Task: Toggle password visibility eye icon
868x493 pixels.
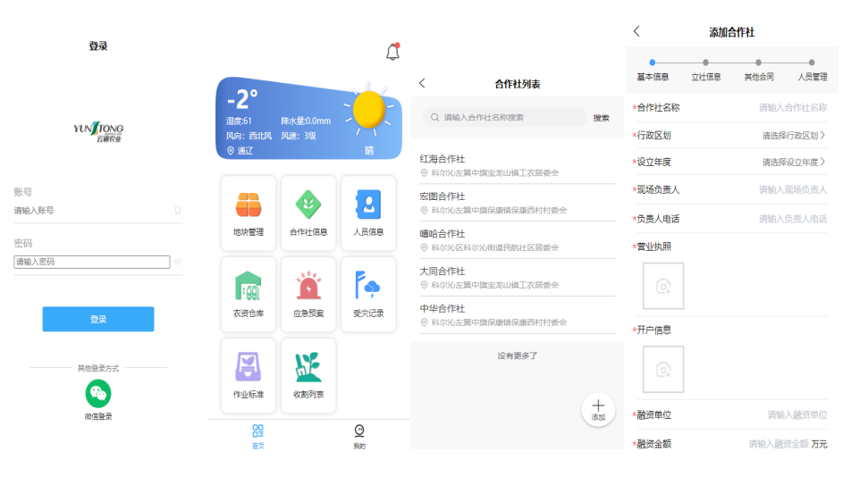Action: (x=178, y=263)
